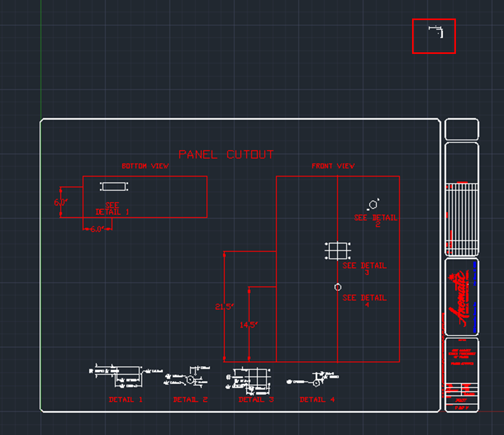The width and height of the screenshot is (504, 435).
Task: Click the Aromatic logo in the title block
Action: (460, 299)
